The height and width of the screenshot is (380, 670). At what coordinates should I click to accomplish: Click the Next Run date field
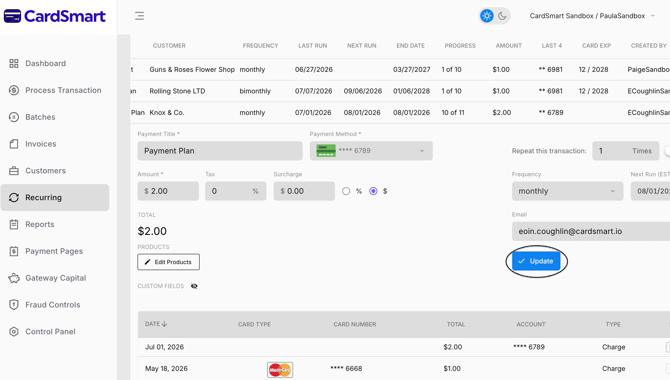(650, 191)
